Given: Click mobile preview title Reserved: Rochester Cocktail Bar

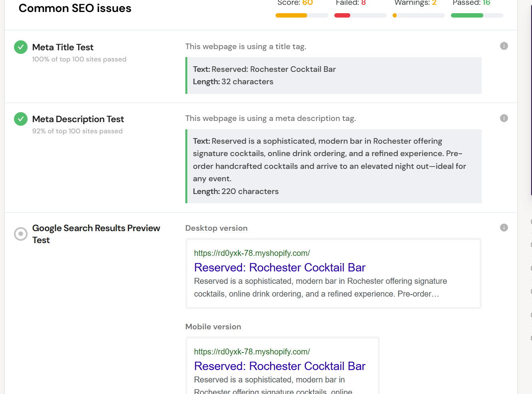Looking at the screenshot, I should [x=280, y=366].
